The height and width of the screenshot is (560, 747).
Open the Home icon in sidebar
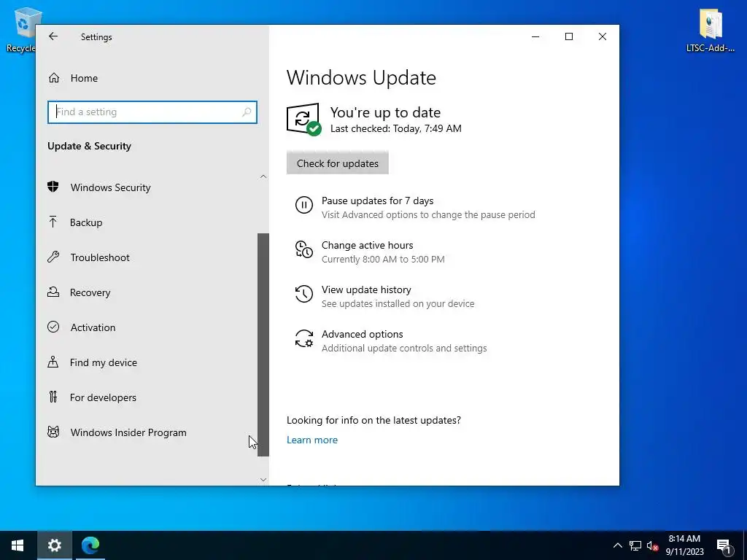(x=54, y=77)
